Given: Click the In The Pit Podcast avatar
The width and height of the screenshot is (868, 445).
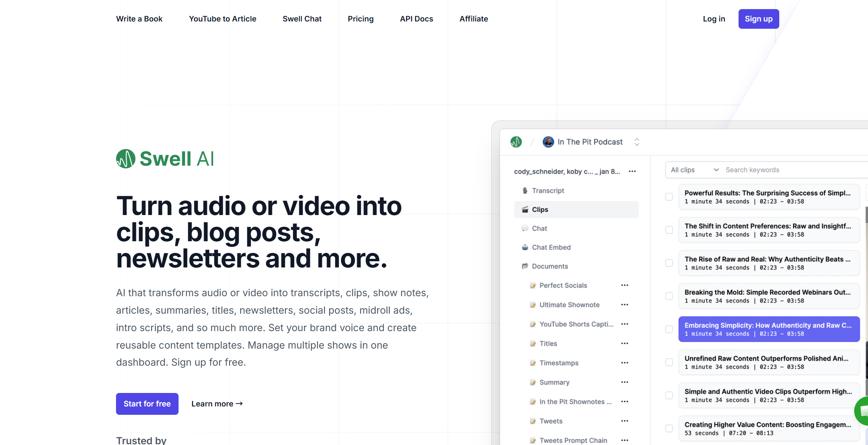Looking at the screenshot, I should [548, 142].
